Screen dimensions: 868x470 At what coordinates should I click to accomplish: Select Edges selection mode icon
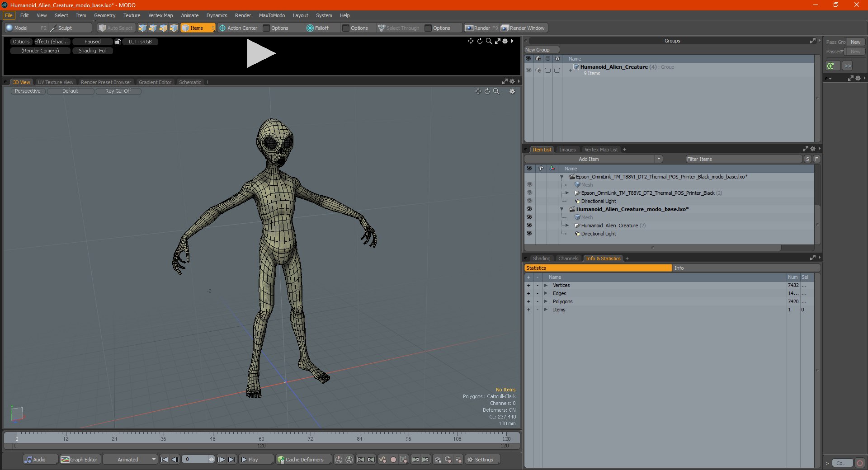coord(153,28)
